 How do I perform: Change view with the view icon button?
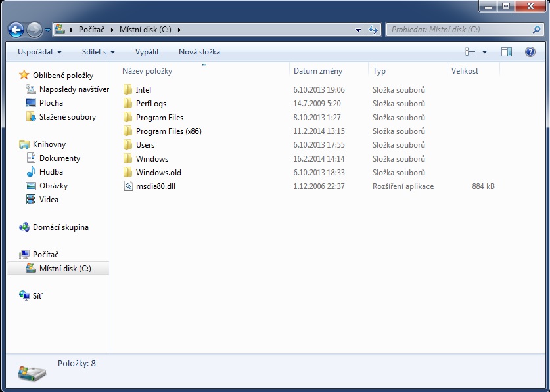pos(470,52)
